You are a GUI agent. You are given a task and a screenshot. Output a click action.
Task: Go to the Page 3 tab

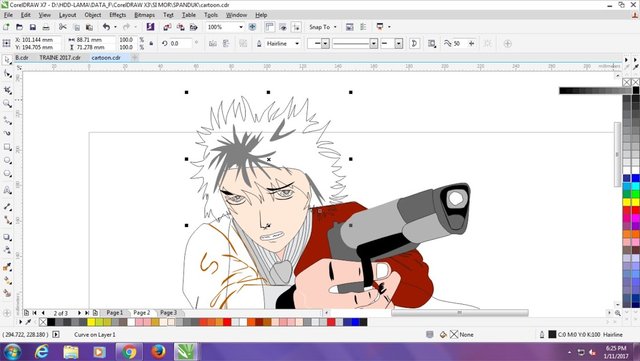pyautogui.click(x=168, y=312)
